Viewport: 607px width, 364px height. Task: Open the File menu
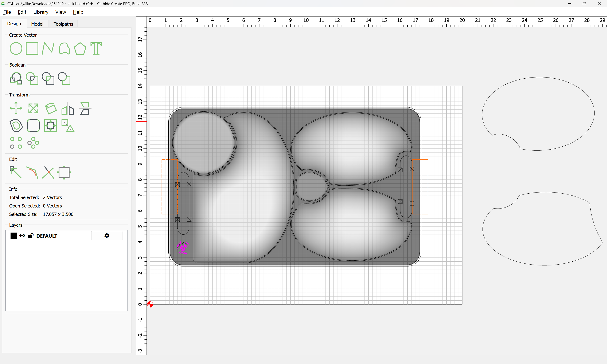7,12
